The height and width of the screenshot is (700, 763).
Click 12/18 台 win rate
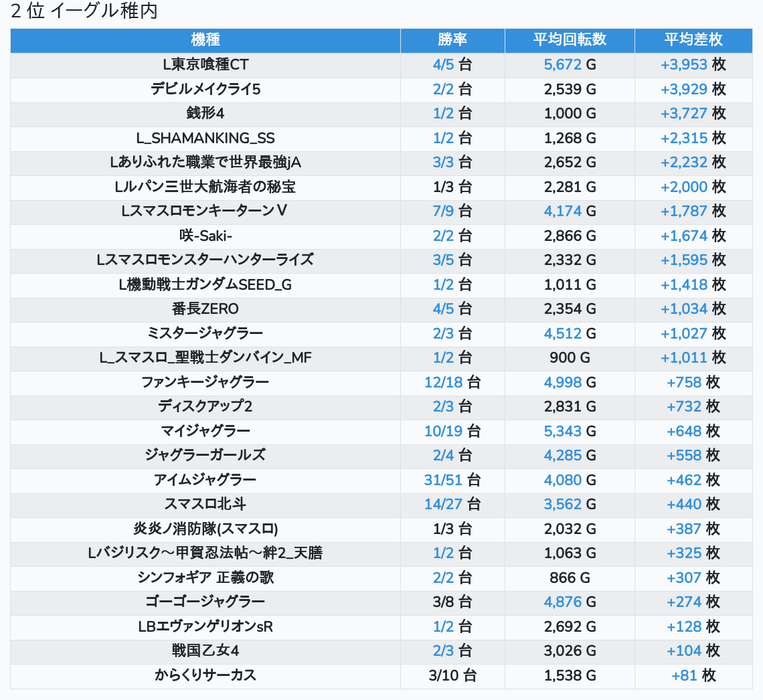(x=452, y=382)
